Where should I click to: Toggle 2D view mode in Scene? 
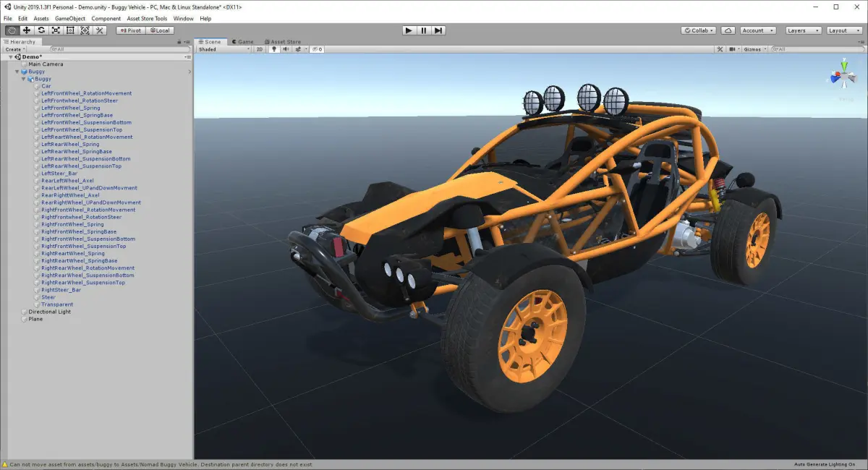point(260,49)
